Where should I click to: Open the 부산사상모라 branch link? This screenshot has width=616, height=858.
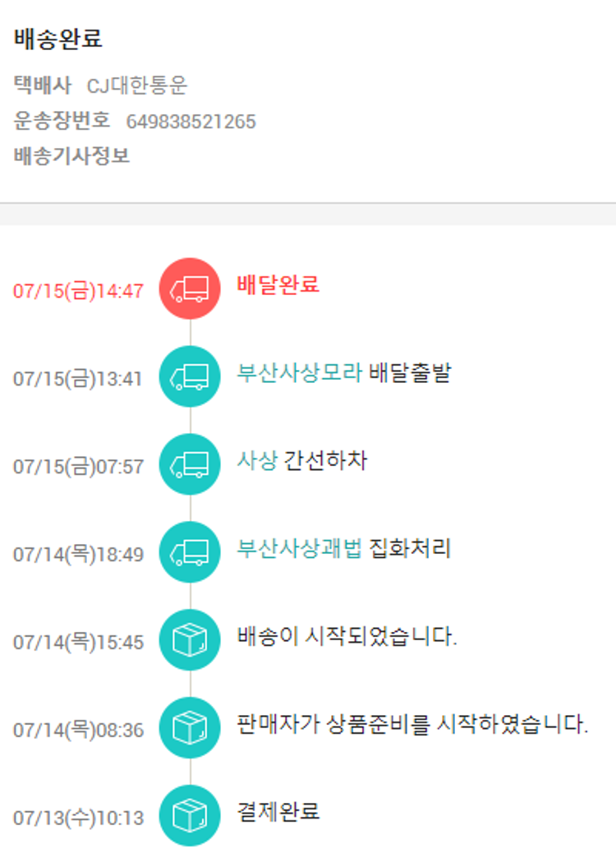tap(299, 373)
